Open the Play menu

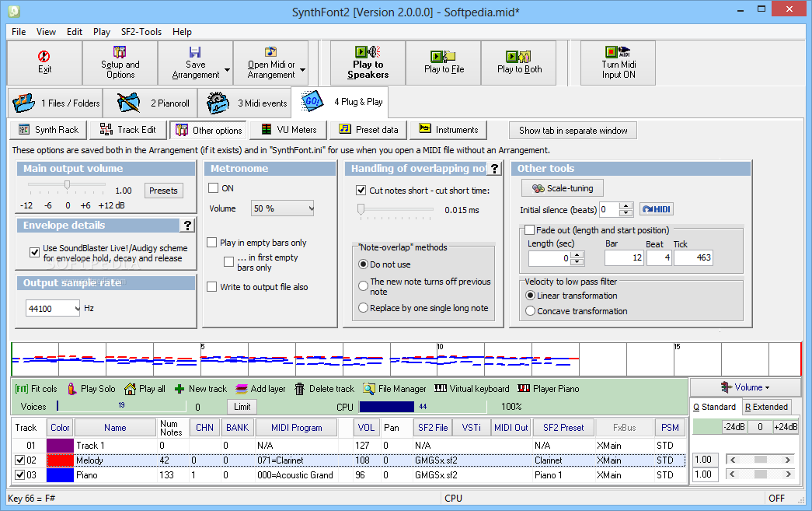pyautogui.click(x=102, y=32)
